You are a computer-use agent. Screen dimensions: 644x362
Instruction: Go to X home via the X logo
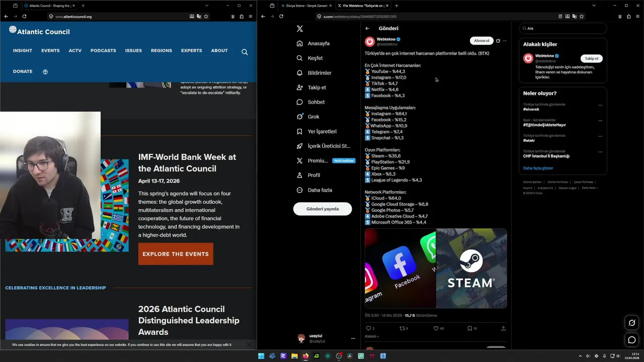pos(300,29)
